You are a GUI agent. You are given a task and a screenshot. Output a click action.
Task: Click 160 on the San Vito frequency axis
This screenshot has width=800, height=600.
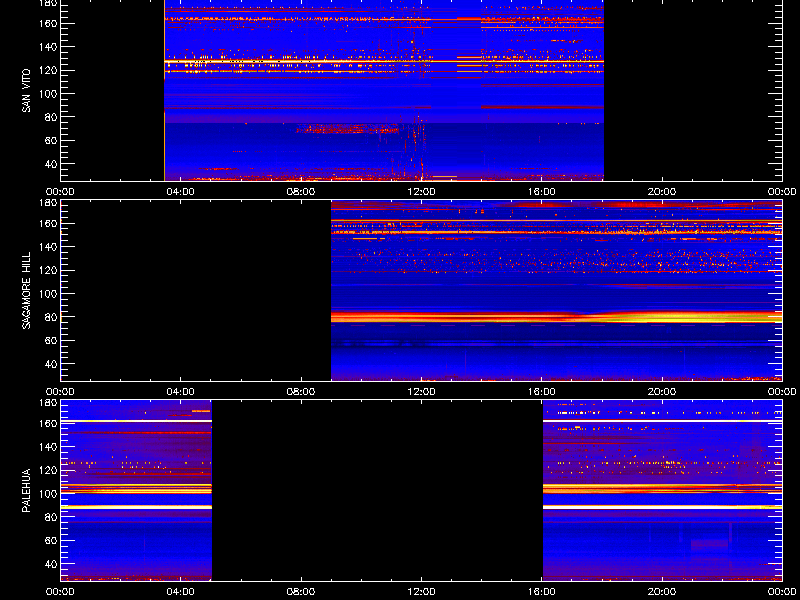point(47,23)
